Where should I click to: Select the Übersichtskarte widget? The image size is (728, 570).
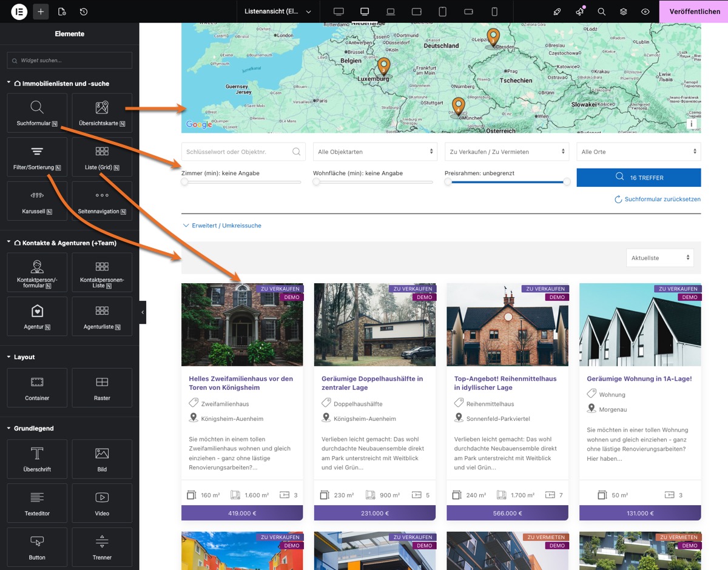[x=102, y=113]
